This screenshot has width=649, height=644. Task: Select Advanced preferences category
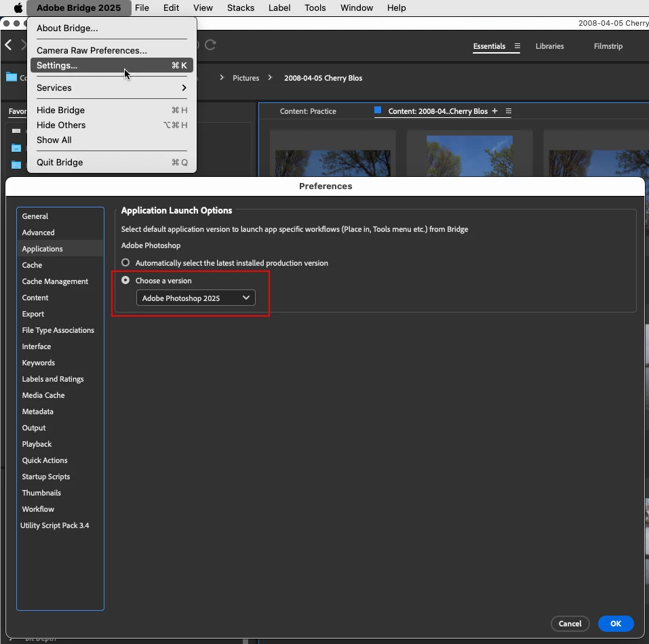tap(60, 233)
